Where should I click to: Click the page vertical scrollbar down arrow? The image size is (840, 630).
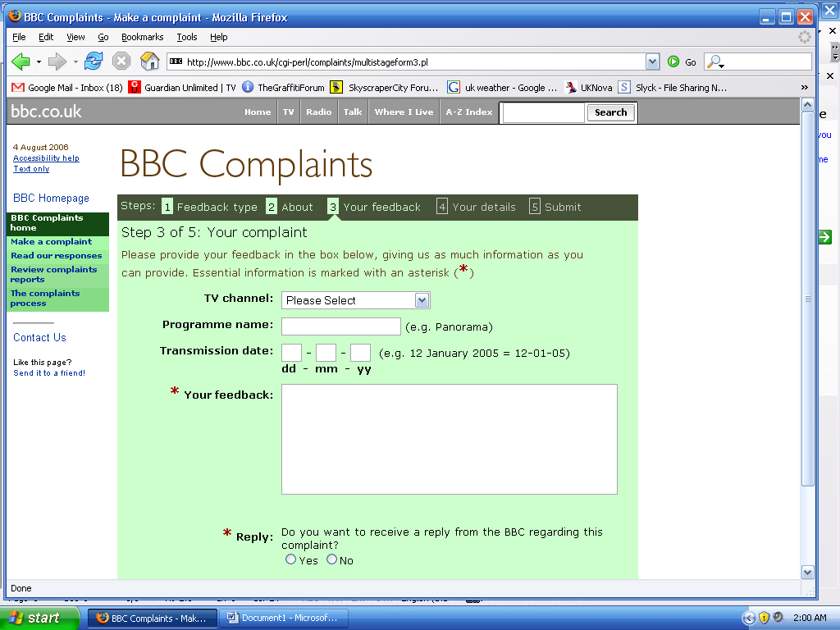click(x=807, y=572)
